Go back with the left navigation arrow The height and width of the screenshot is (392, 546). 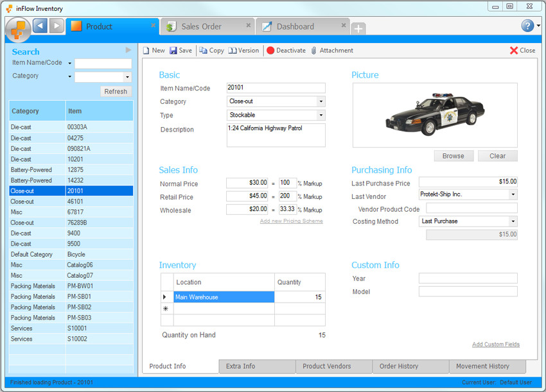coord(40,26)
